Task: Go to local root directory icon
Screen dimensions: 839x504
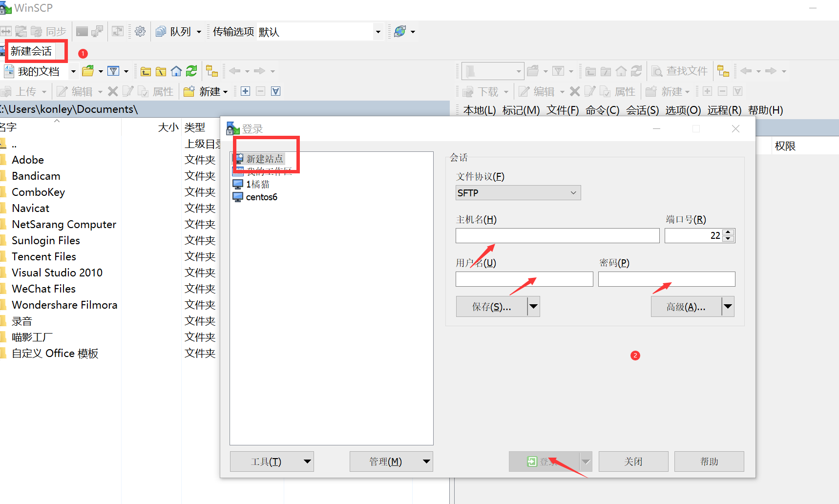Action: tap(161, 71)
